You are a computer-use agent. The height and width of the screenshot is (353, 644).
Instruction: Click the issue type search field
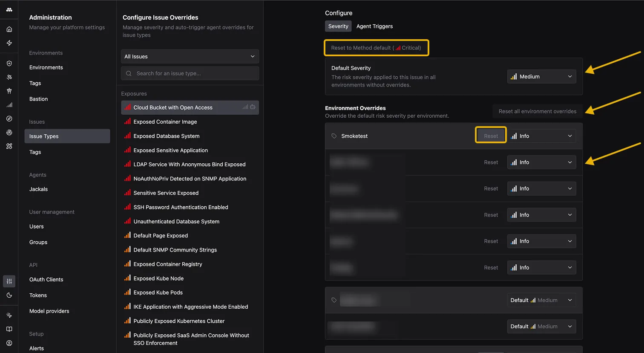[x=190, y=73]
